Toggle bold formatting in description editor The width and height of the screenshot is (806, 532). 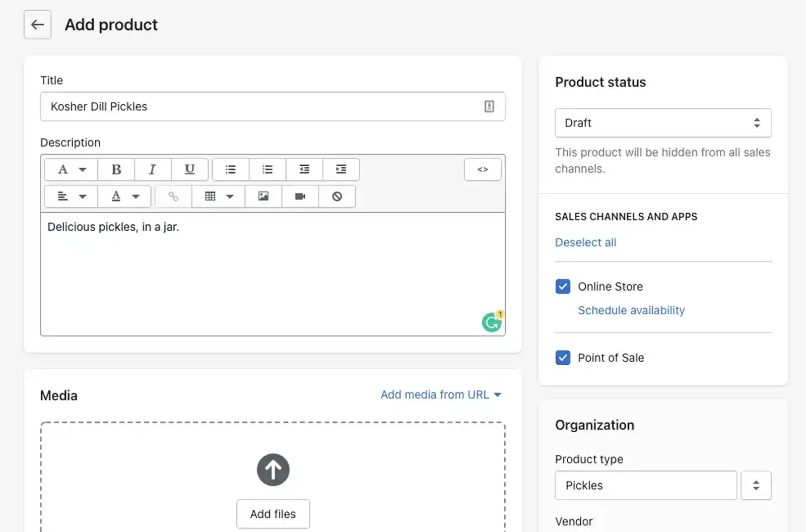pyautogui.click(x=116, y=169)
